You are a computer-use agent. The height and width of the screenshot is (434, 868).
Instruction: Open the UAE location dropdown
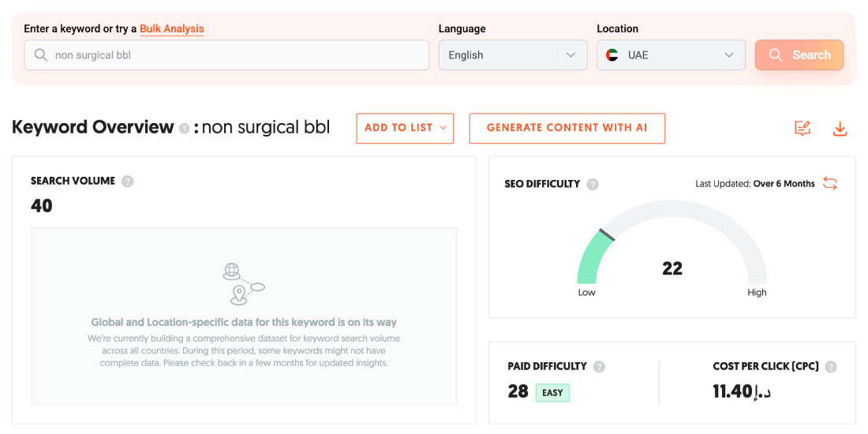click(x=671, y=55)
